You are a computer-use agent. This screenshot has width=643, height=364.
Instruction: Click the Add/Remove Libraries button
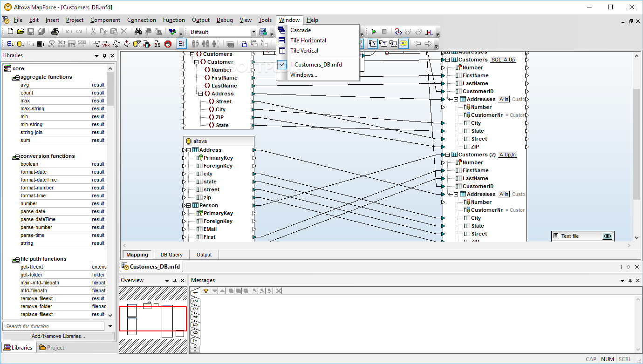click(58, 336)
